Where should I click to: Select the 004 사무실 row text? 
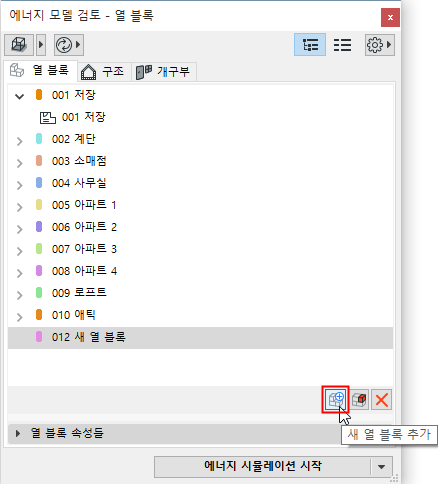[79, 183]
